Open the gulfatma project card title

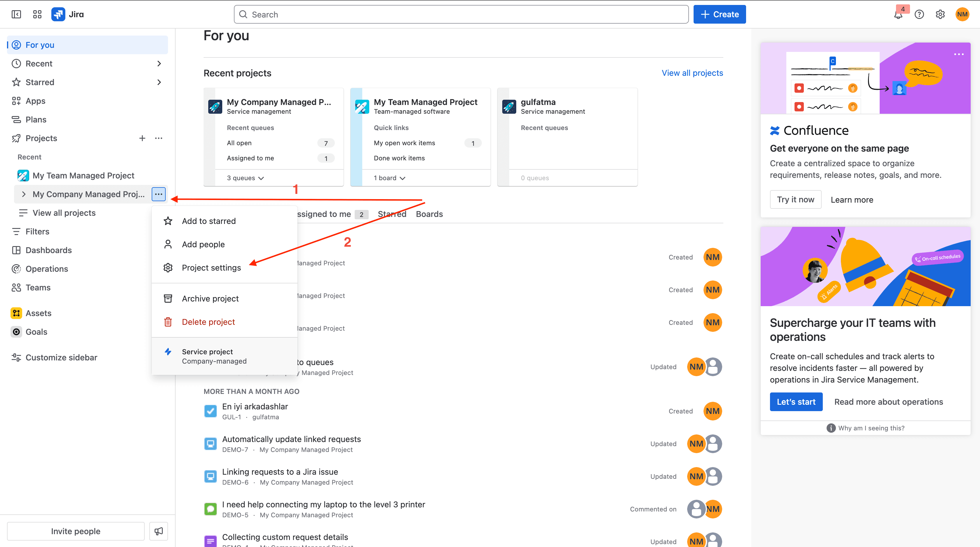pos(538,102)
